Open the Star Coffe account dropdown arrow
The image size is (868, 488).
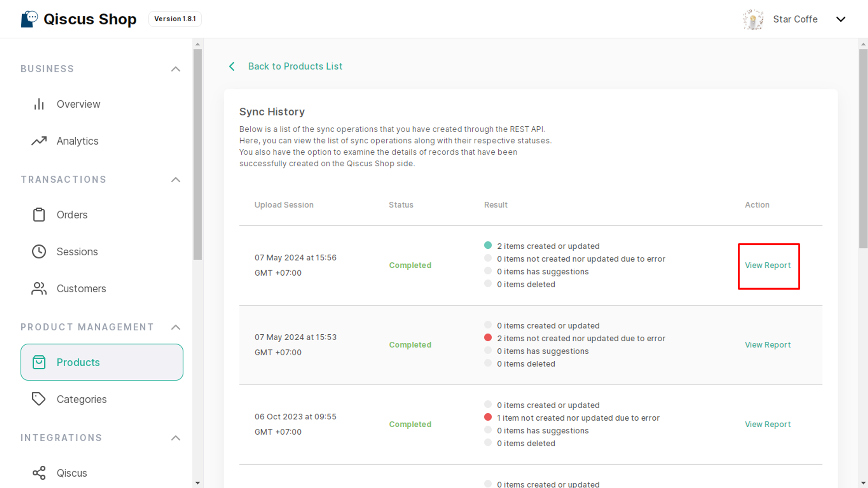[841, 19]
